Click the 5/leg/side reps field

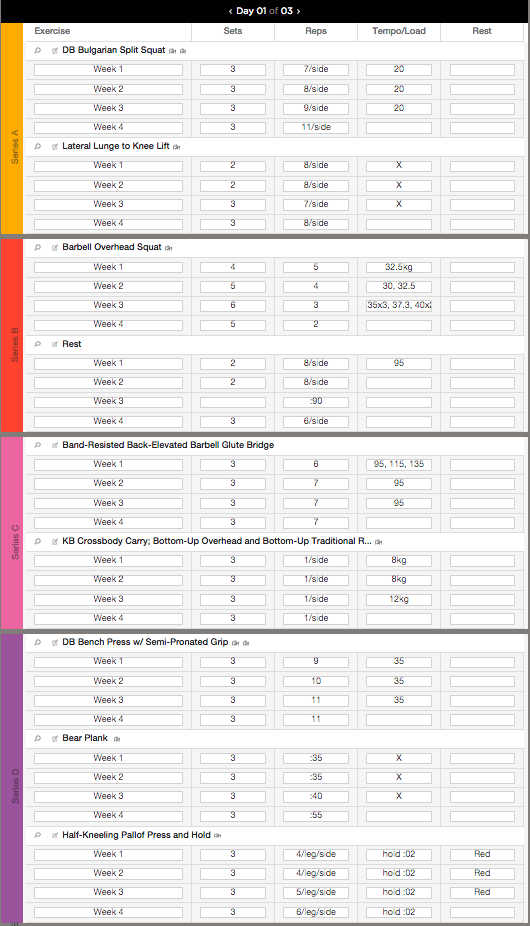tap(316, 892)
